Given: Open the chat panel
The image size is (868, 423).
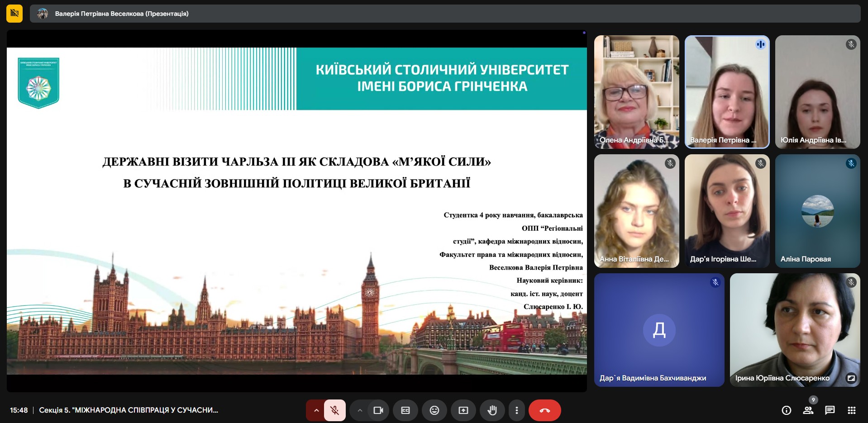Looking at the screenshot, I should tap(830, 410).
